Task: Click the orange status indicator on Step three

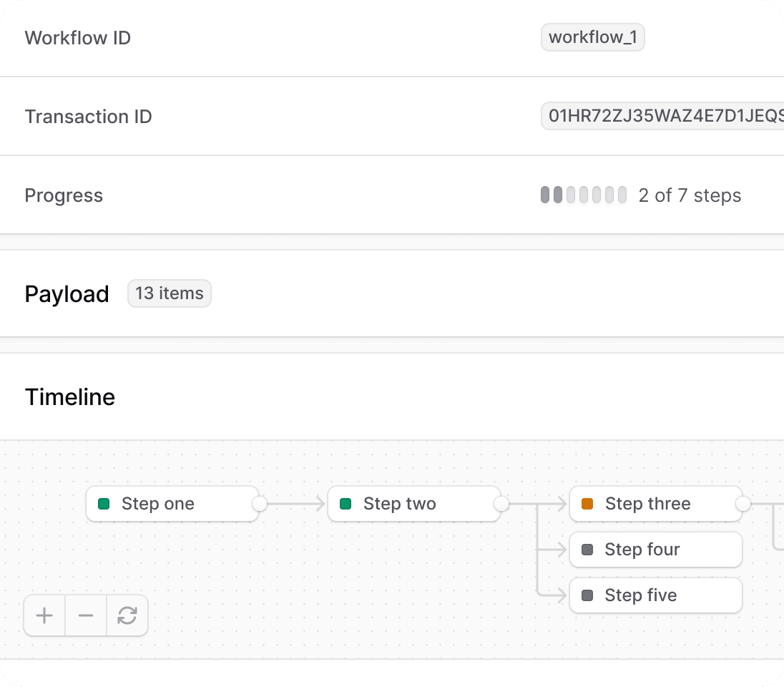Action: click(x=587, y=504)
